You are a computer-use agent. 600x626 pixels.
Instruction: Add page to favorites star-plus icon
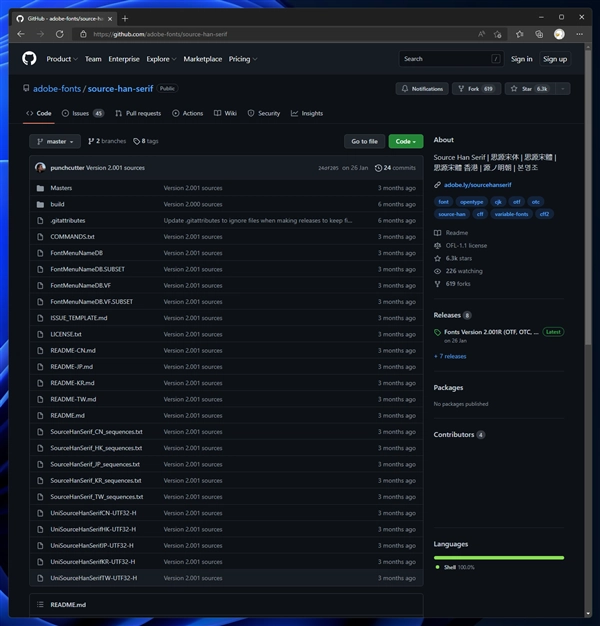[497, 34]
